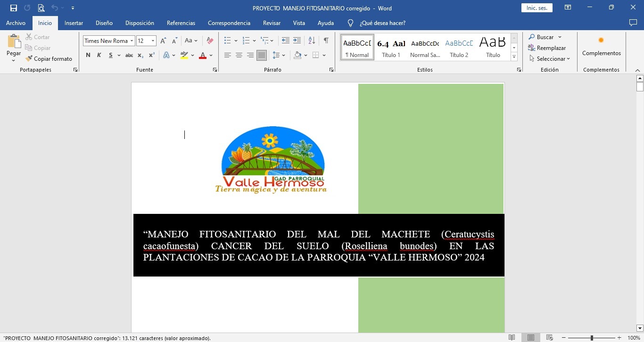Switch to the Referencias tab

[x=181, y=23]
